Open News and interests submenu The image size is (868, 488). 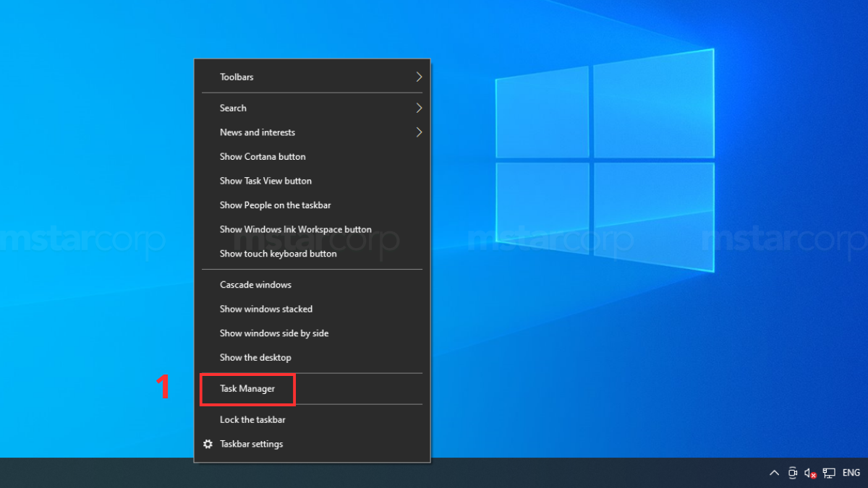[x=312, y=132]
